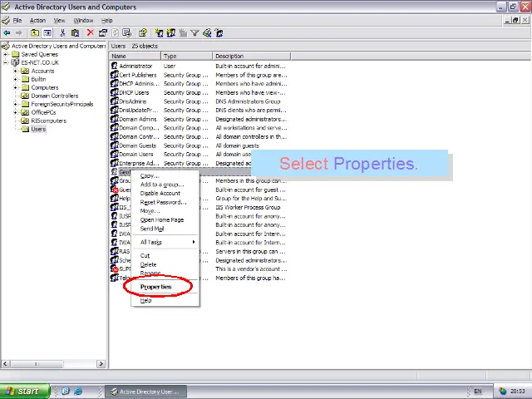Screen dimensions: 532x399
Task: Expand the OfficePCs tree node
Action: pyautogui.click(x=15, y=112)
